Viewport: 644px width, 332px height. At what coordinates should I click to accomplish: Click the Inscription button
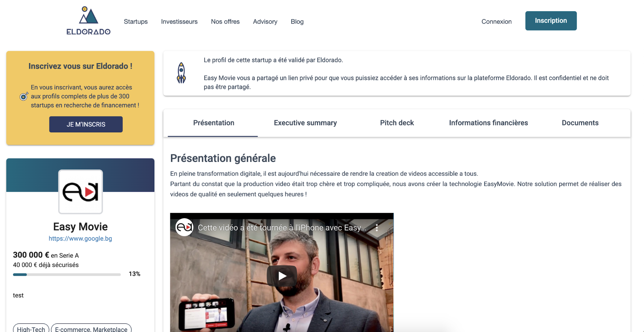[551, 21]
